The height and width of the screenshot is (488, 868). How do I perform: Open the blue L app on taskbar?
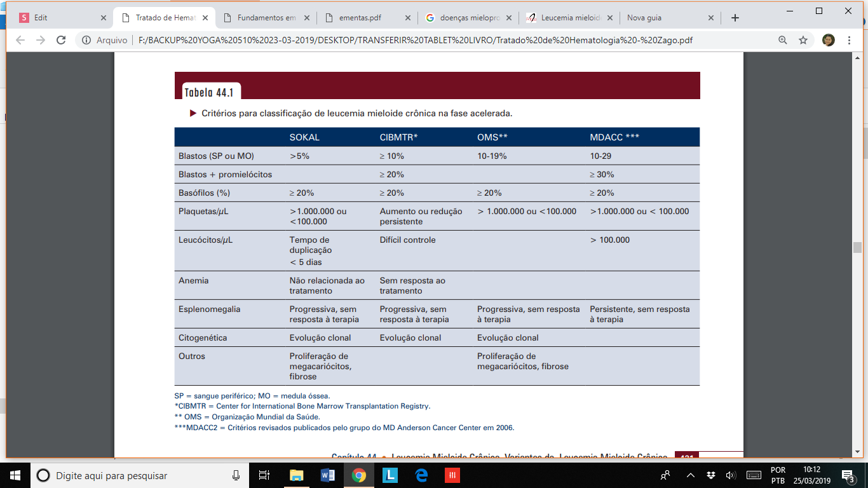pyautogui.click(x=390, y=475)
